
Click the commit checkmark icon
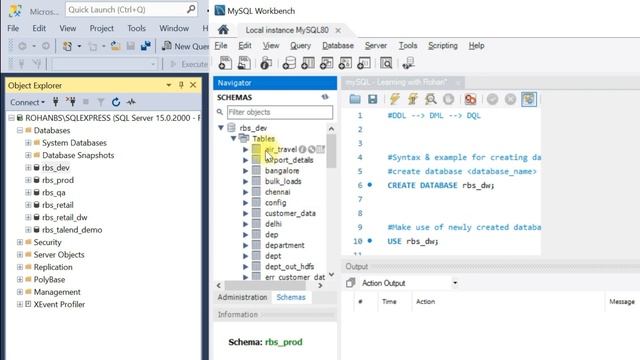[493, 99]
